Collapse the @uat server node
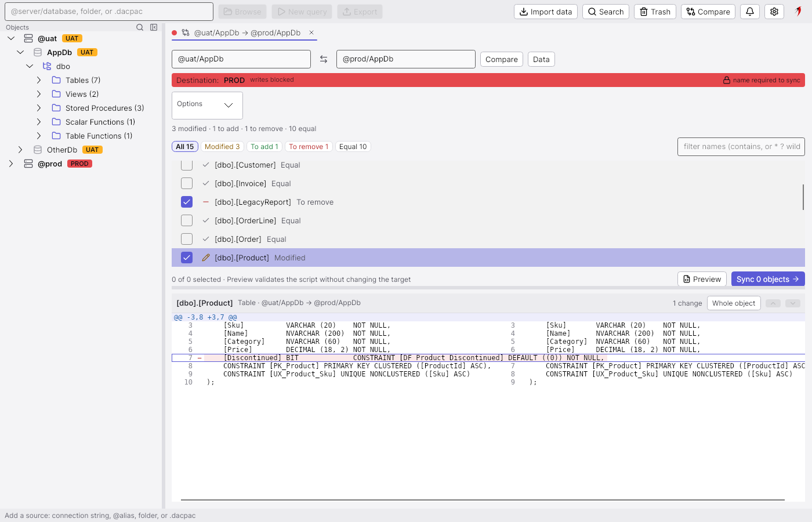812x522 pixels. [x=11, y=38]
